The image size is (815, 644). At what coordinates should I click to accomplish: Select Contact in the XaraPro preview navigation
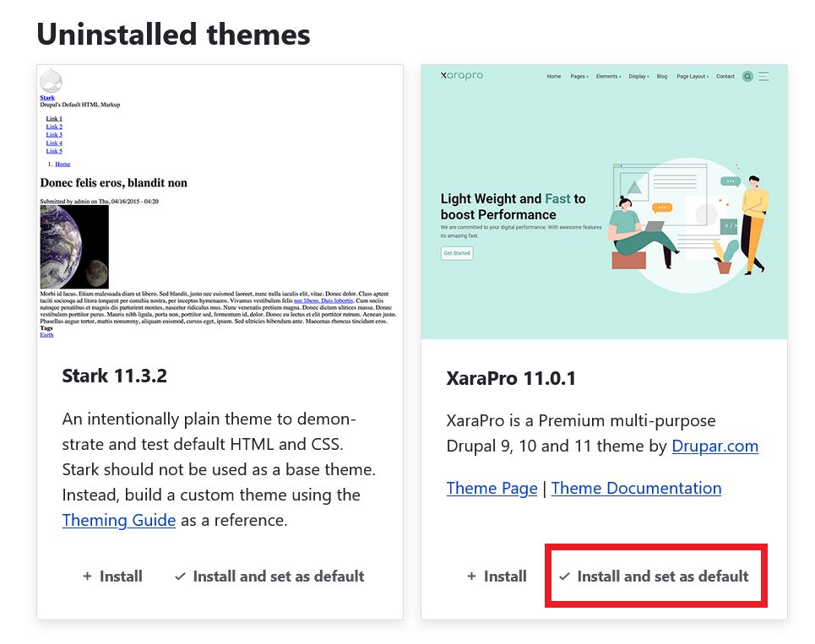(x=725, y=76)
